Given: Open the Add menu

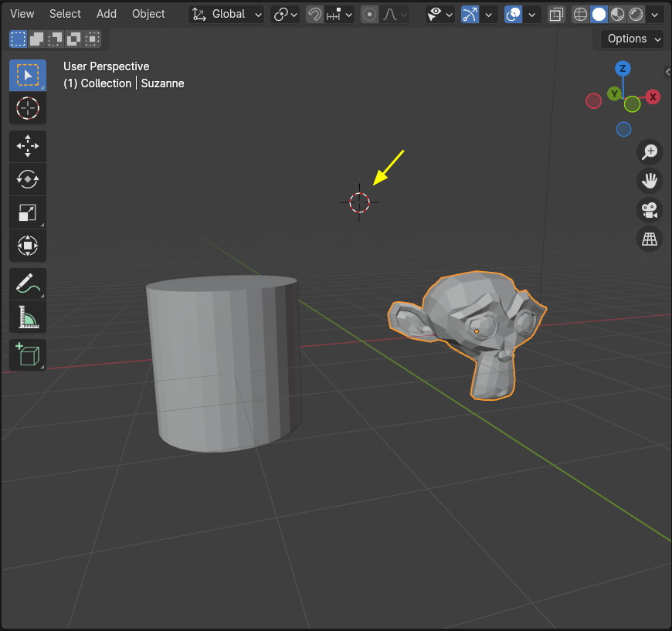Looking at the screenshot, I should (107, 14).
